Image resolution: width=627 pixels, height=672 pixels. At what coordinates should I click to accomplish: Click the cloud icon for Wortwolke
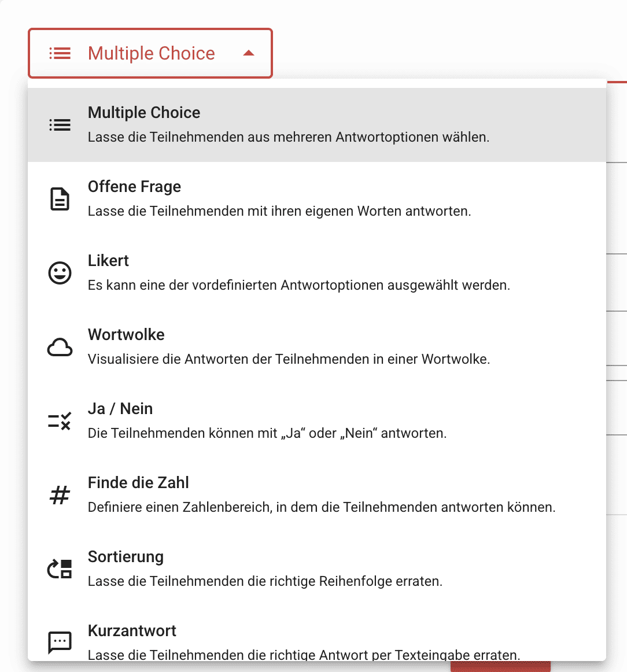pos(60,347)
